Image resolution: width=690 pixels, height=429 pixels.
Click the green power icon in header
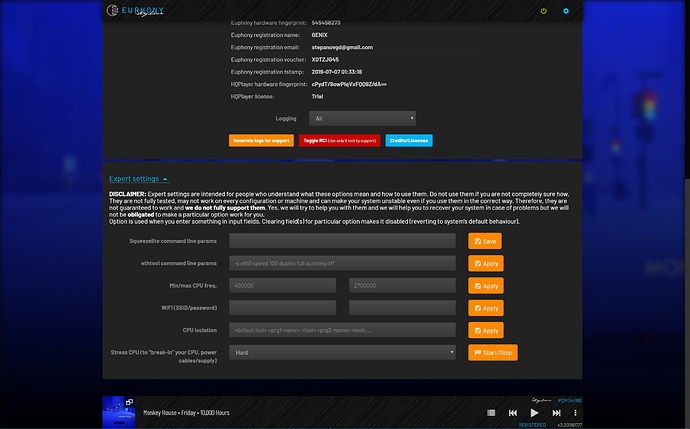[x=543, y=11]
